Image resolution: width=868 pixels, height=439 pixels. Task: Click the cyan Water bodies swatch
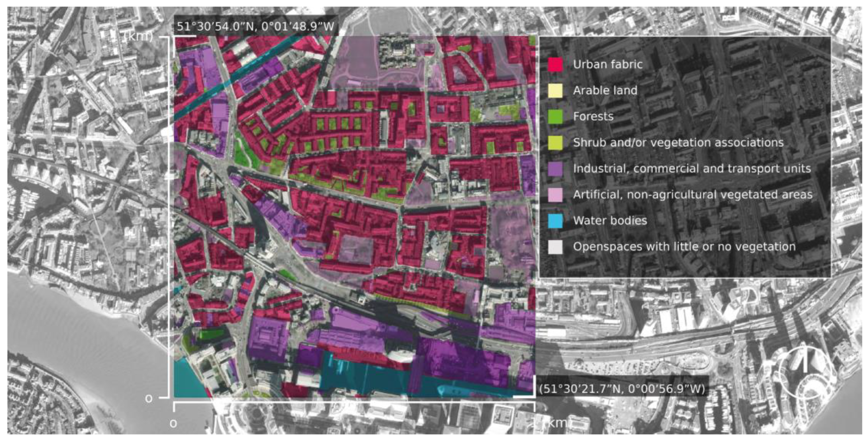[555, 221]
